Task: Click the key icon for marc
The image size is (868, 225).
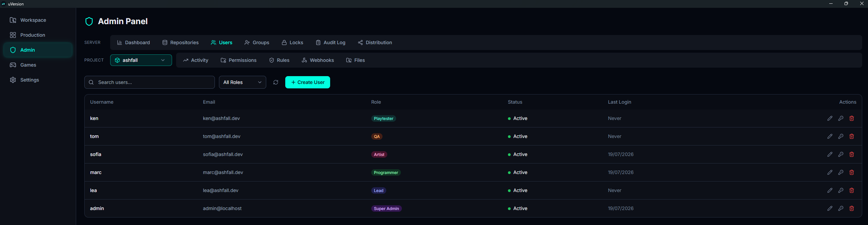Action: [x=841, y=172]
